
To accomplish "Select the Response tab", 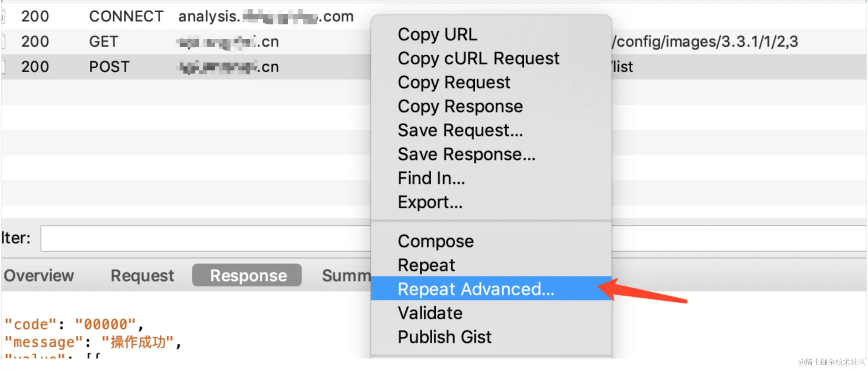I will click(x=247, y=276).
